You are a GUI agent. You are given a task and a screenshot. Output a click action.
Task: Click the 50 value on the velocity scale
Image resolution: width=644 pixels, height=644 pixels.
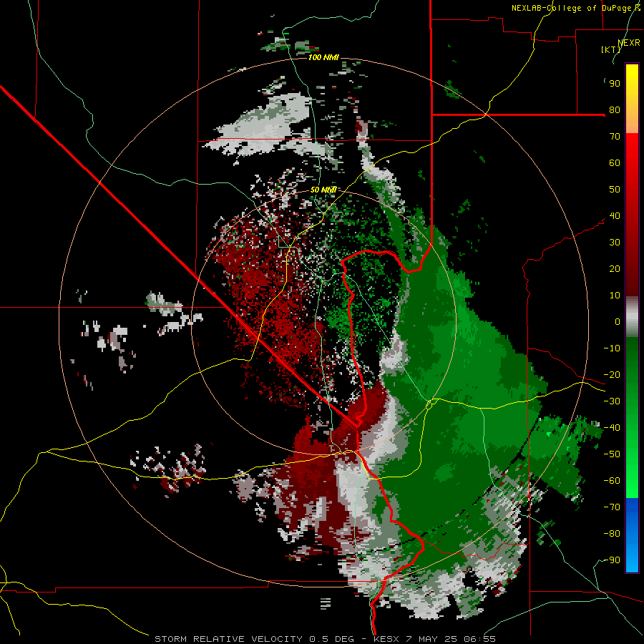tap(615, 190)
